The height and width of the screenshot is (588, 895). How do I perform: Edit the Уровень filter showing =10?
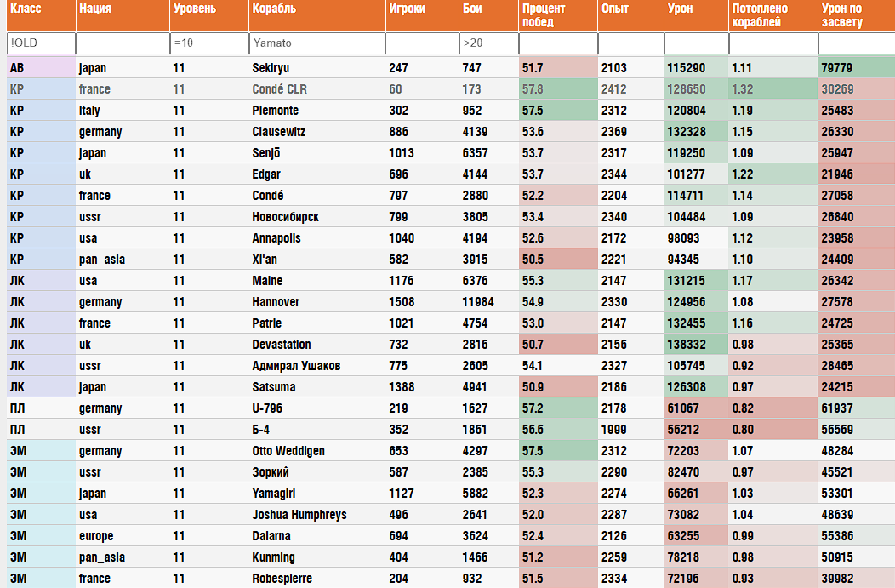[x=208, y=43]
